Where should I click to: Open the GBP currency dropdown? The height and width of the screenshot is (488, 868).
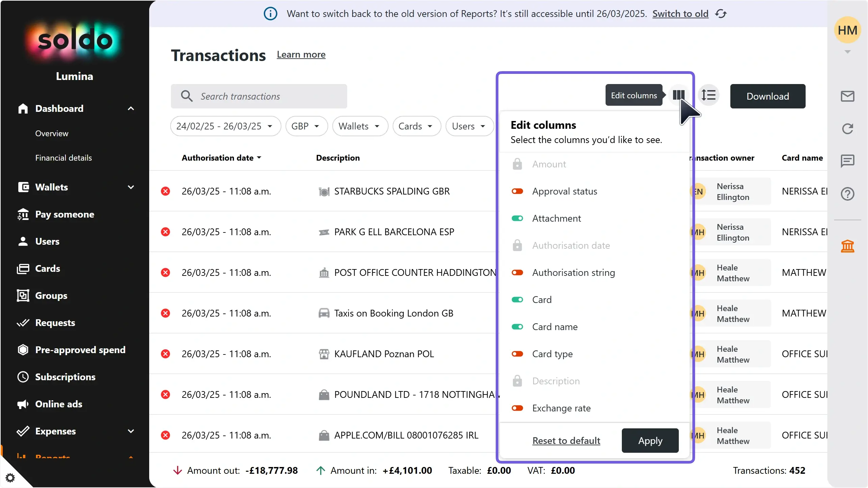[x=306, y=126]
